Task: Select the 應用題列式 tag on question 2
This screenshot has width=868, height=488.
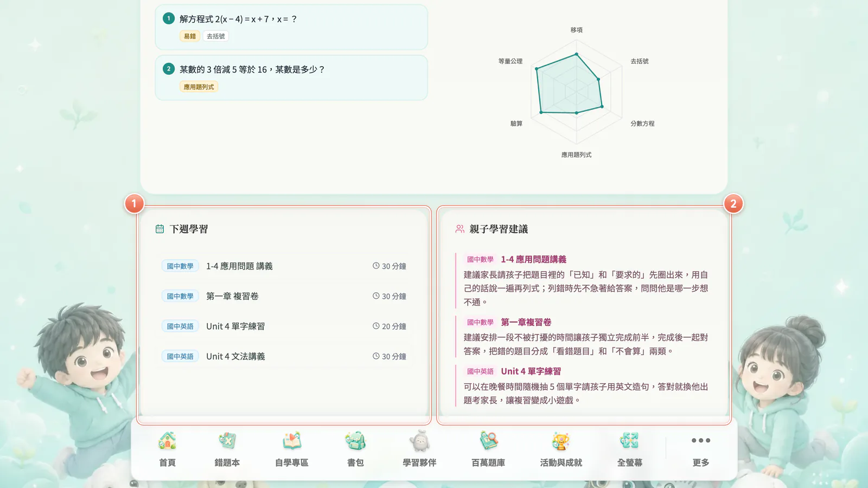Action: tap(199, 87)
